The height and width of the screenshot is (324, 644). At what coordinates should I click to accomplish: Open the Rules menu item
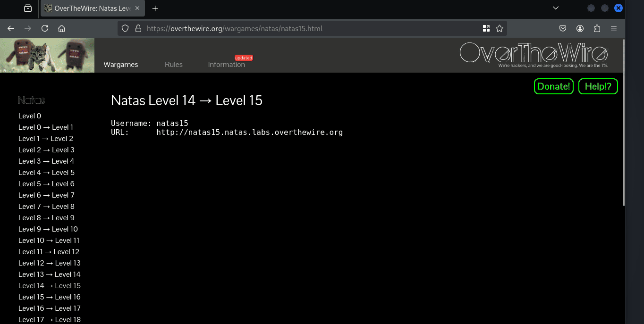click(174, 65)
